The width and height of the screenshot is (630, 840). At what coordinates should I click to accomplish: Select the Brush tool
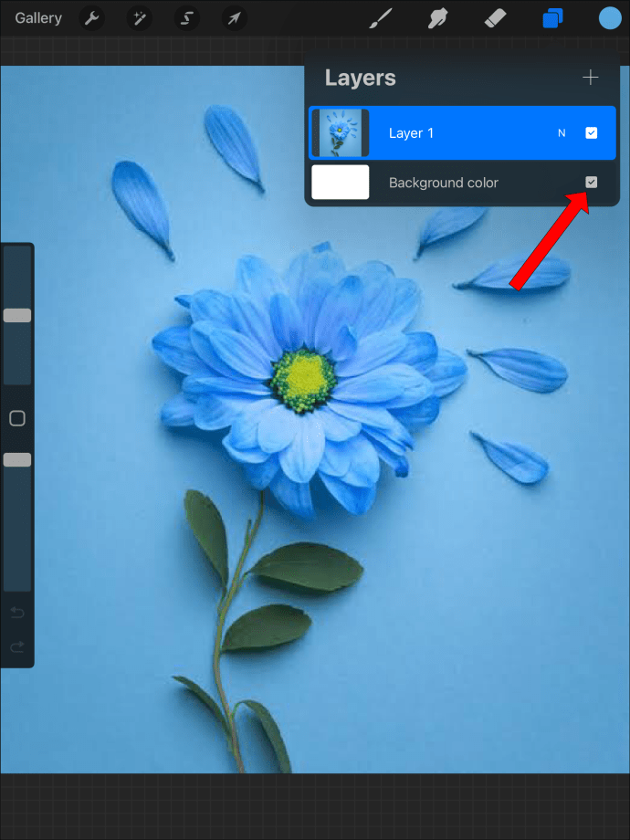(381, 19)
